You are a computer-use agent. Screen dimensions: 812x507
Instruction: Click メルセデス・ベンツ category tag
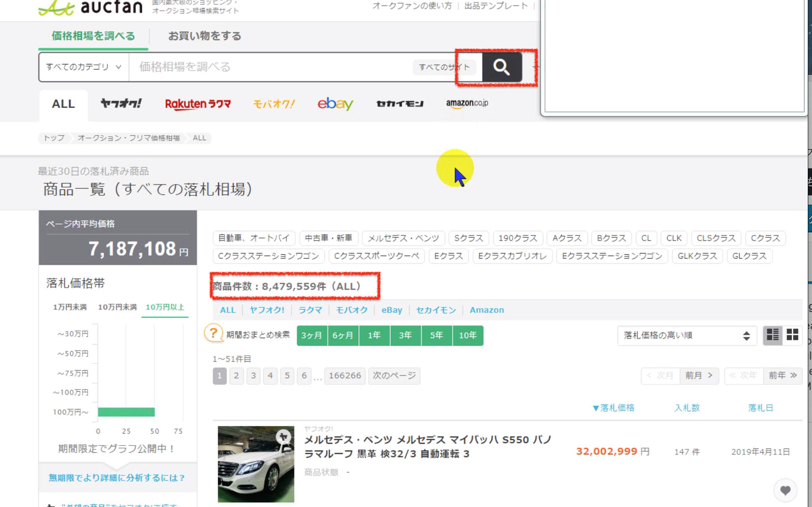pos(403,238)
